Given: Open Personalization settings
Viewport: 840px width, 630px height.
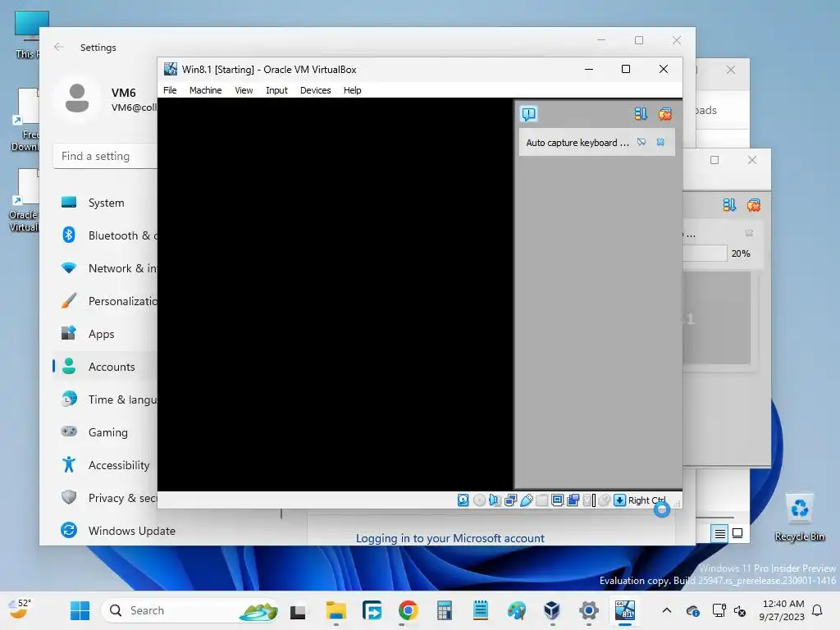Looking at the screenshot, I should [x=106, y=301].
